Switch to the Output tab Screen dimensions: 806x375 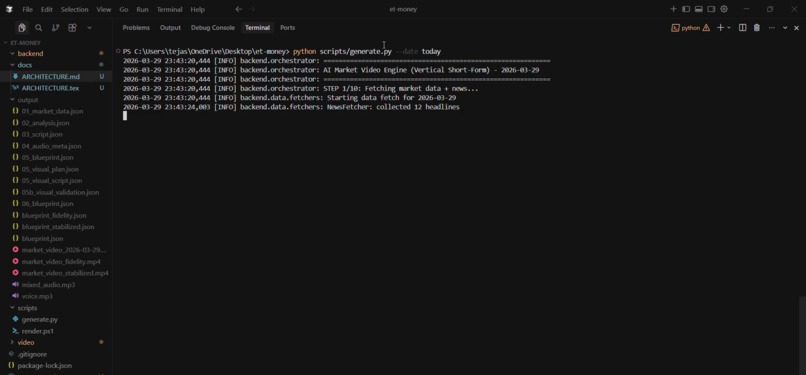point(170,28)
